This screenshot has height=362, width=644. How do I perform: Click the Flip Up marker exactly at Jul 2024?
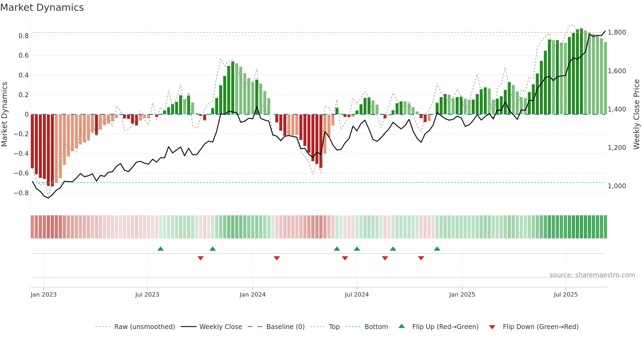pyautogui.click(x=357, y=249)
